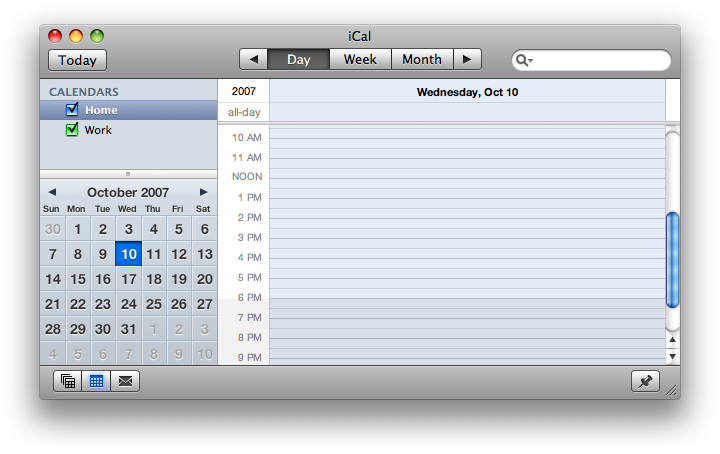720x454 pixels.
Task: Click inside the search field
Action: pos(600,60)
